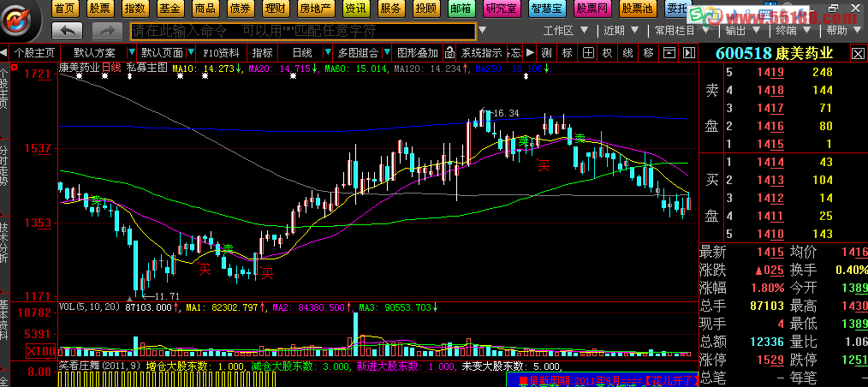The width and height of the screenshot is (868, 387).
Task: Open the 资讯 news menu
Action: (x=355, y=8)
